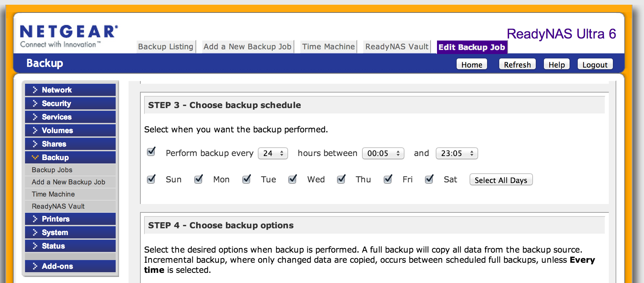Disable the Wed day checkbox
Viewport: 644px width, 283px height.
[x=293, y=179]
